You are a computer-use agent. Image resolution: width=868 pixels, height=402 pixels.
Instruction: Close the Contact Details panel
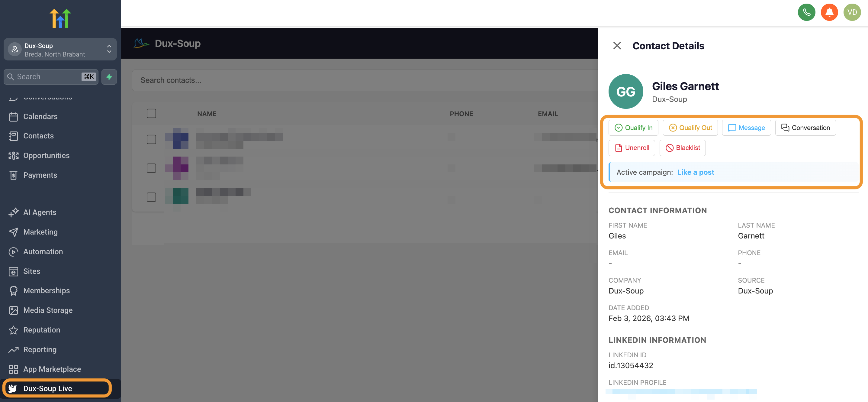[x=617, y=46]
